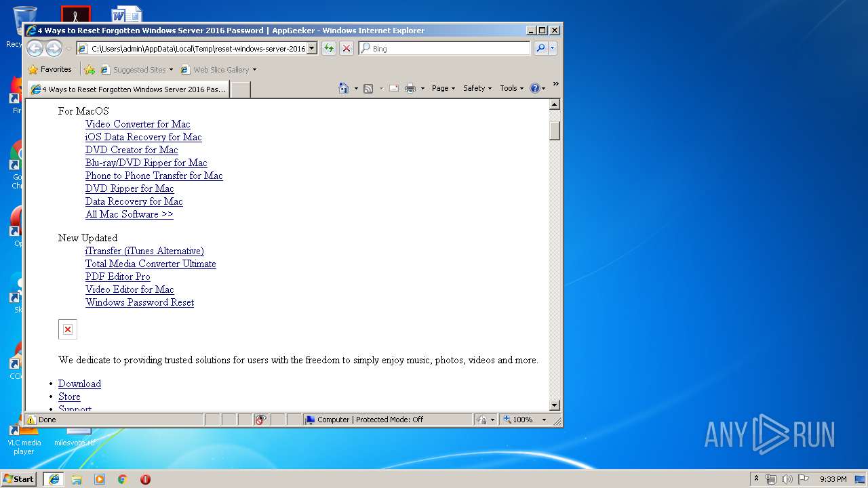The image size is (868, 488).
Task: Click the status bar zoom magnifier
Action: click(x=507, y=420)
